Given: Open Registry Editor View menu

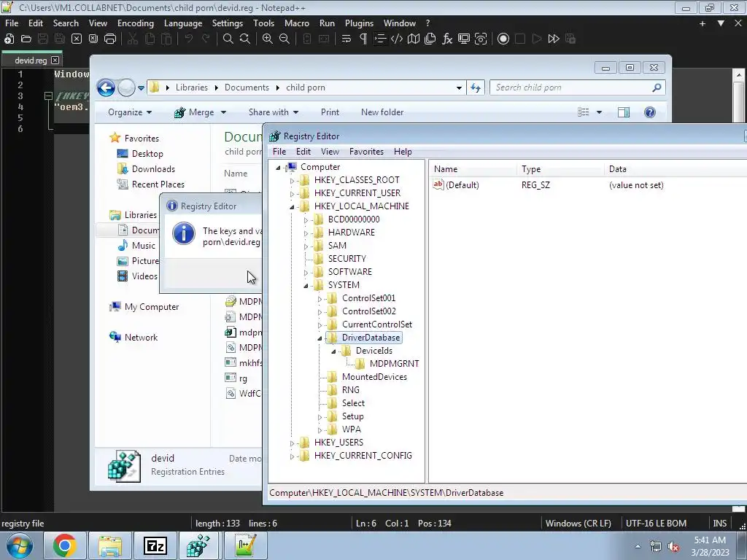Looking at the screenshot, I should click(x=330, y=152).
